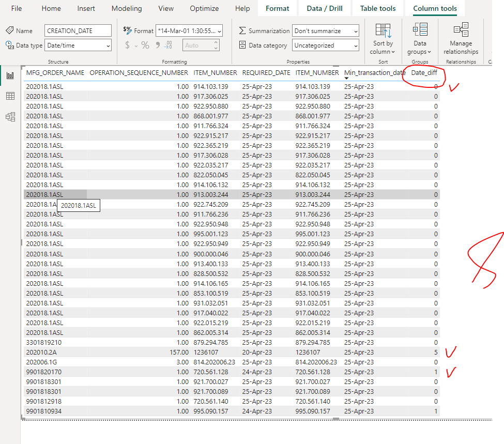Switch to the Optimize tab

click(204, 8)
